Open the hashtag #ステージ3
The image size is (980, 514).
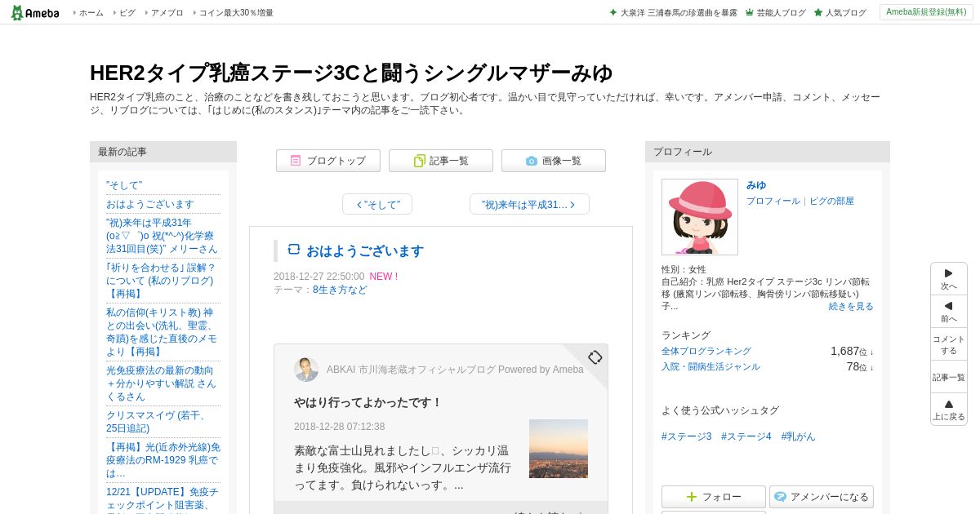coord(687,436)
